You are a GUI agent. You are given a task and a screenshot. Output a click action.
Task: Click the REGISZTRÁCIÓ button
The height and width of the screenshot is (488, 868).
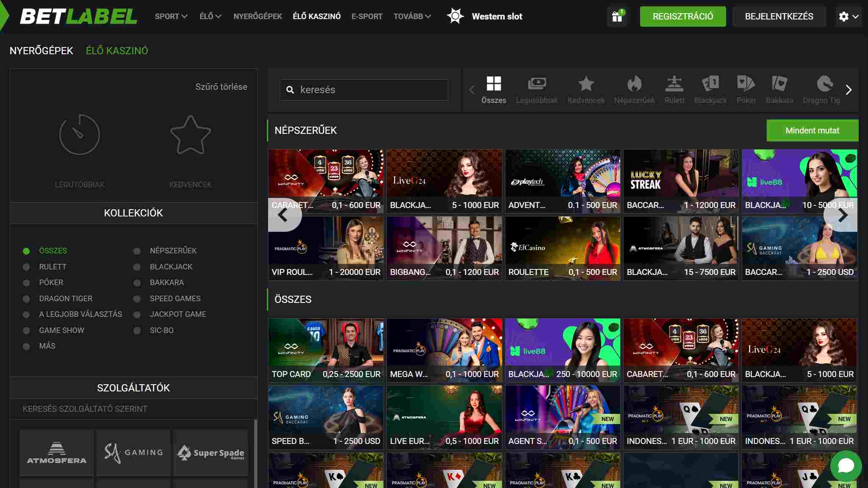(683, 16)
